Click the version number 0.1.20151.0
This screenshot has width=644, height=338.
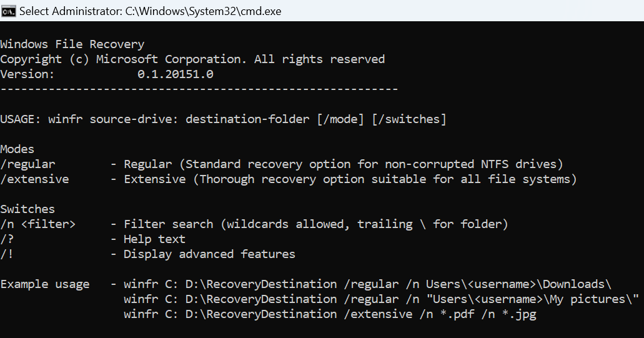tap(176, 74)
